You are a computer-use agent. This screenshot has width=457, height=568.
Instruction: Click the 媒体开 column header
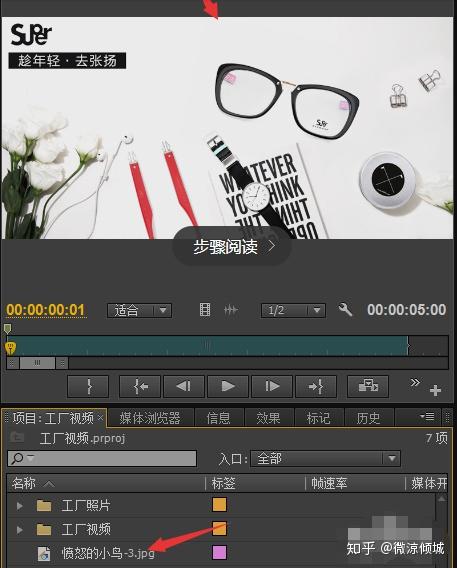[428, 483]
